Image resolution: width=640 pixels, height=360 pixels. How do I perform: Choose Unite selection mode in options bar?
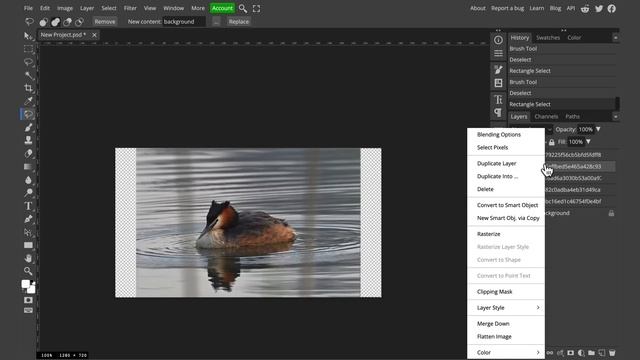pyautogui.click(x=56, y=22)
